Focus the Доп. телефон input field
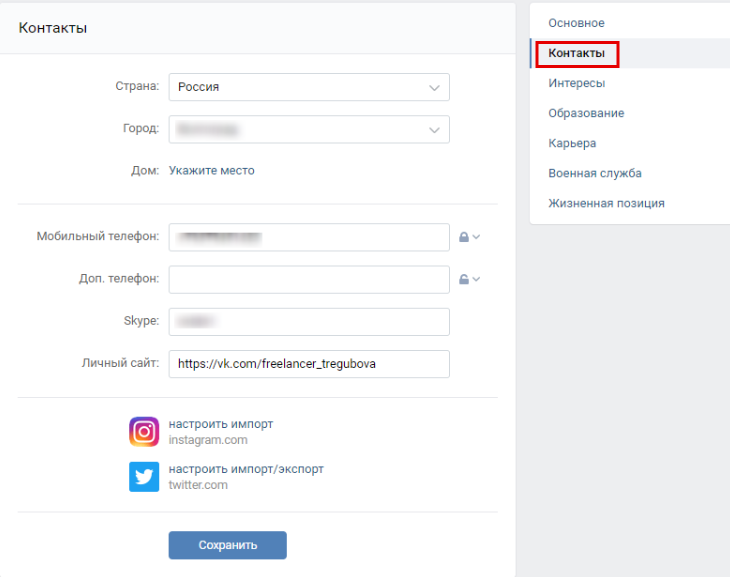This screenshot has width=730, height=577. (x=309, y=280)
